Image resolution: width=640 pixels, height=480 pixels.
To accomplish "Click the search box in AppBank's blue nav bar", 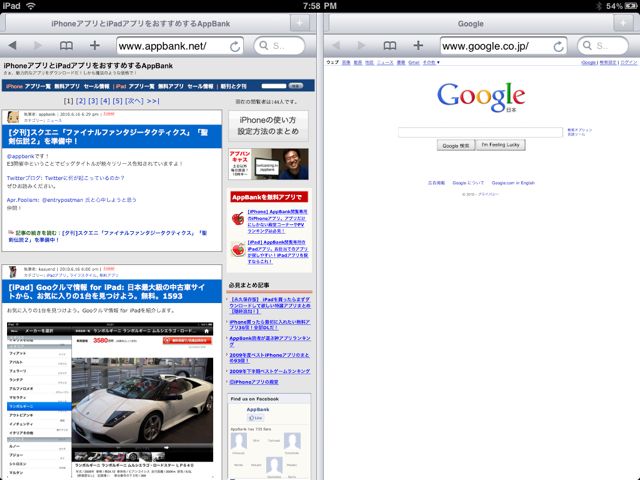I will coord(273,86).
